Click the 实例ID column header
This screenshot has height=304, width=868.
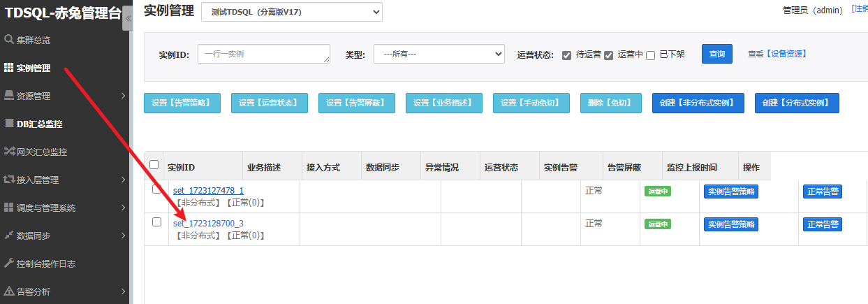[x=181, y=168]
